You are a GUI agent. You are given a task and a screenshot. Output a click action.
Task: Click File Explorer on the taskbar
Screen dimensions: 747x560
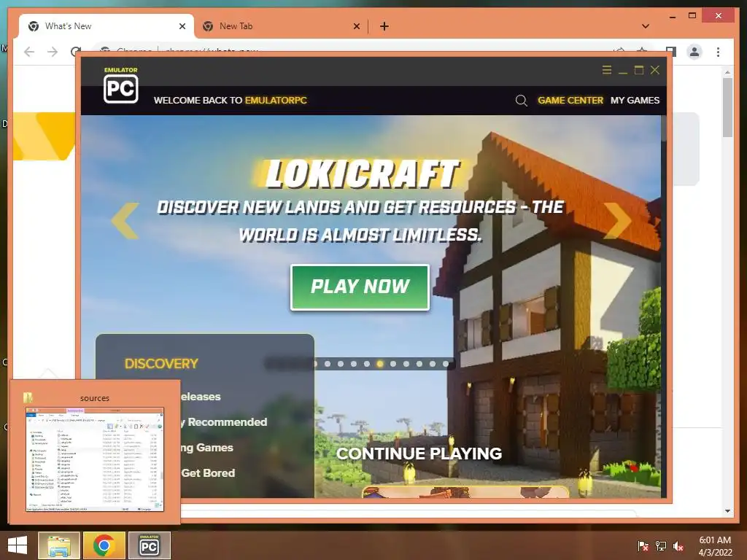(x=58, y=545)
